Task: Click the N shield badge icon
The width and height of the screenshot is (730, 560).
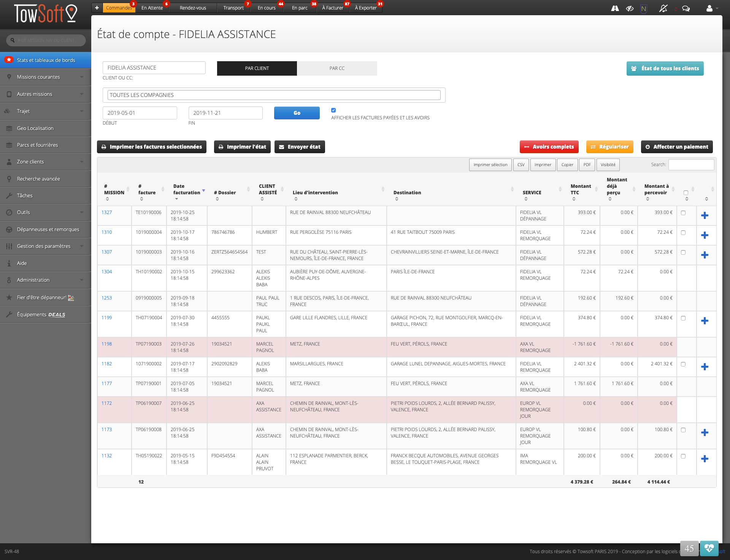Action: click(x=643, y=8)
